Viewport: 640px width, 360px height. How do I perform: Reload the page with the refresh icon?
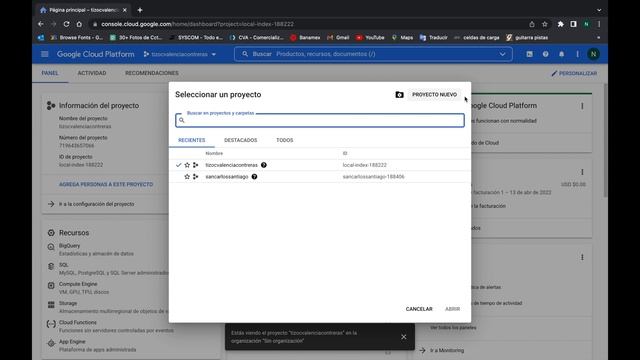(66, 24)
